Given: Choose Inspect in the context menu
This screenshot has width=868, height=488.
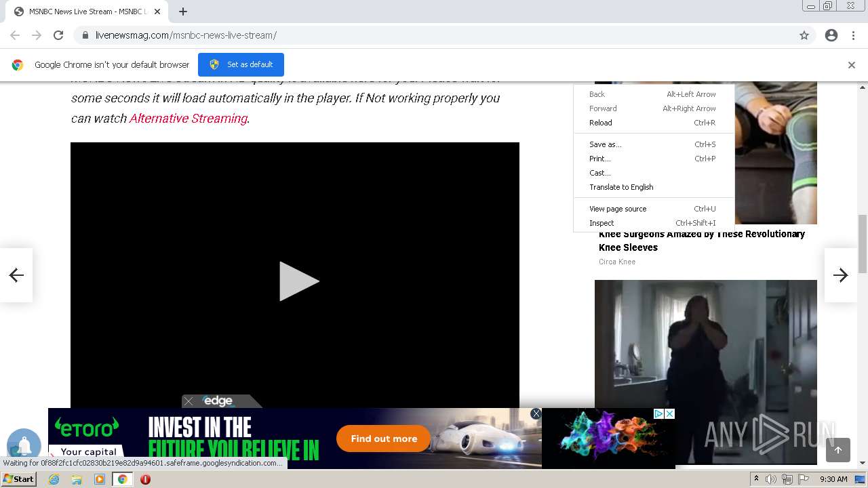Looking at the screenshot, I should point(654,223).
